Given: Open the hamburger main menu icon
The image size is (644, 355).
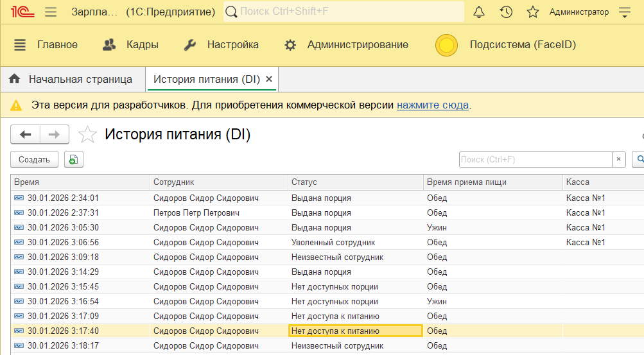Looking at the screenshot, I should pyautogui.click(x=51, y=12).
